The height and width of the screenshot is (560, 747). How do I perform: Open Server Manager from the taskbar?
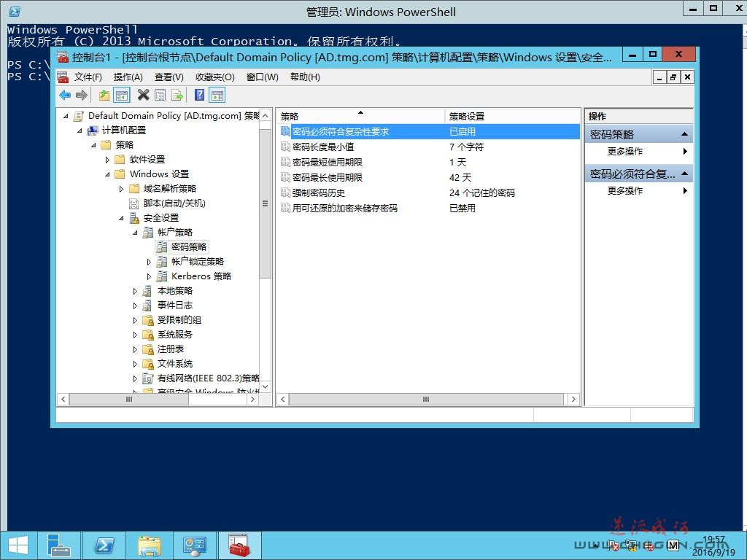59,545
